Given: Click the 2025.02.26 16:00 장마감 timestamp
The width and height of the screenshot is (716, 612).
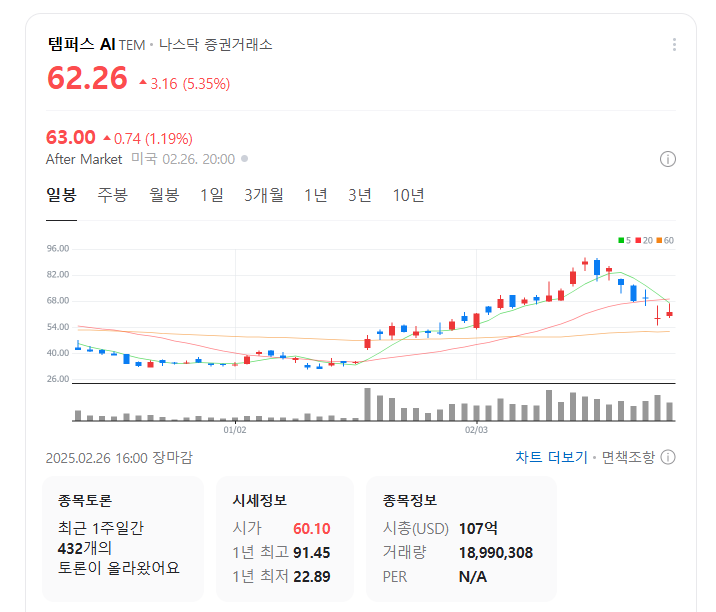Looking at the screenshot, I should pos(119,458).
